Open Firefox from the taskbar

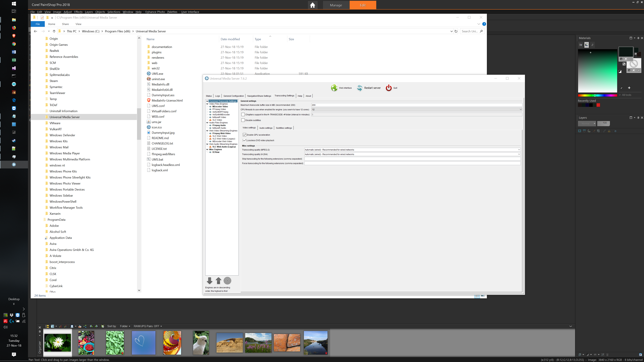[x=14, y=28]
